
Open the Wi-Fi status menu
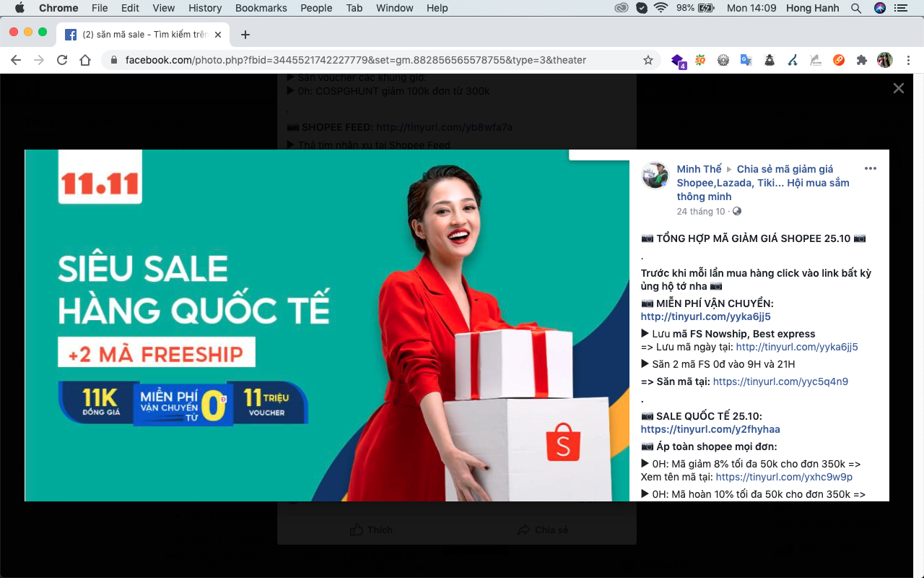pos(661,8)
